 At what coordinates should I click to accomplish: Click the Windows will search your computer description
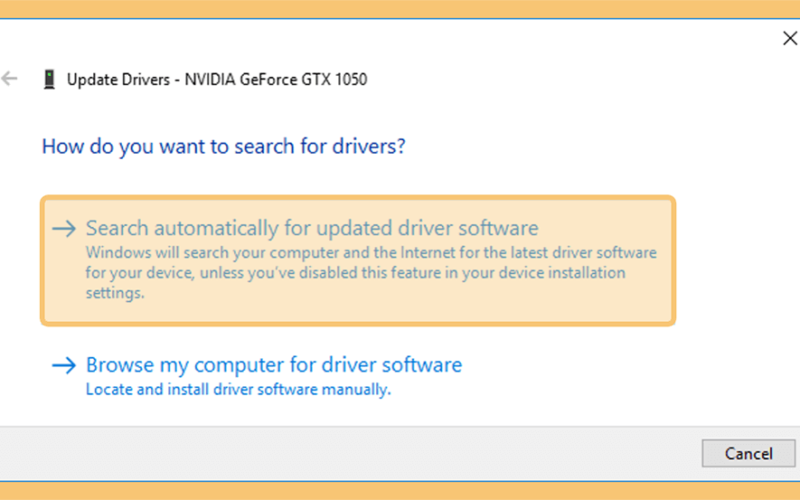[x=371, y=272]
